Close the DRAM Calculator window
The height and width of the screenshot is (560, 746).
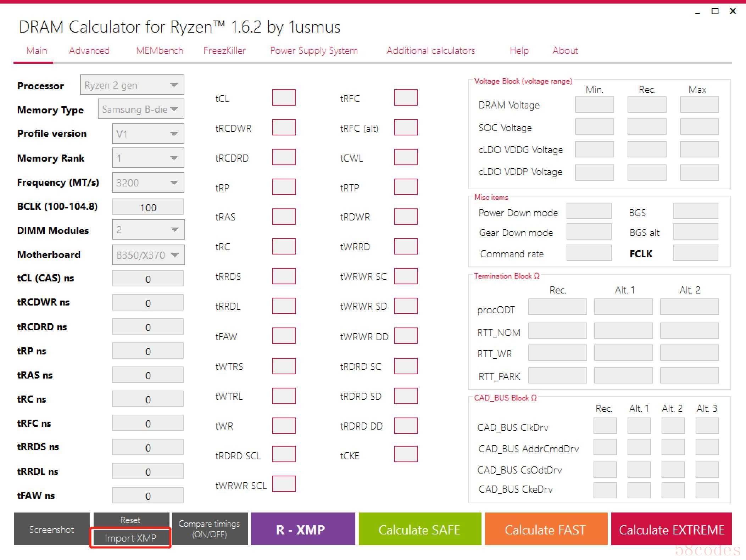(733, 11)
